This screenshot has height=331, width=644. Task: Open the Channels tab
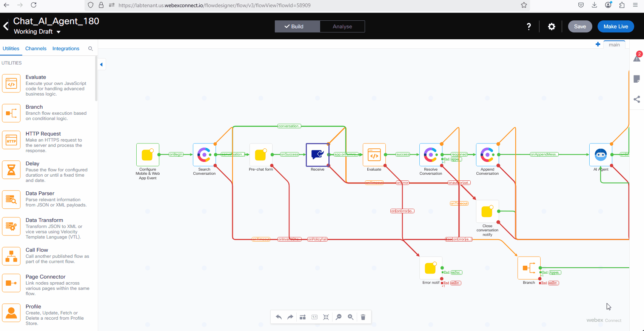tap(36, 49)
